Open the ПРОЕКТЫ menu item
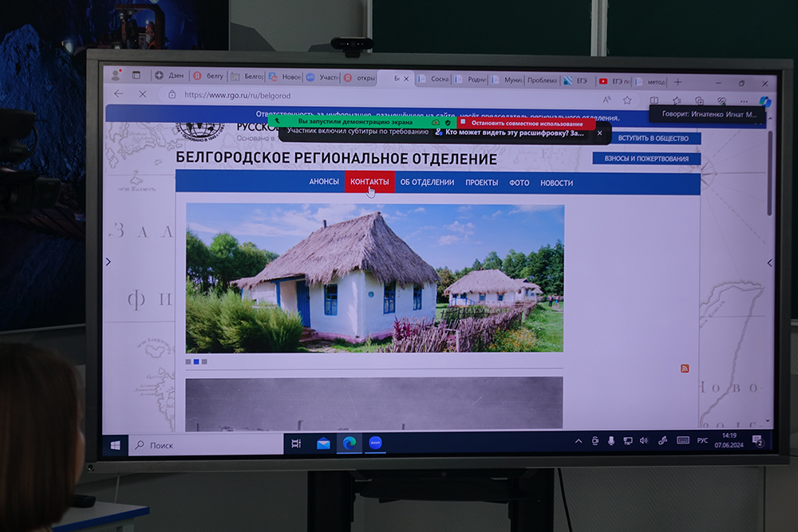Viewport: 798px width, 532px height. pyautogui.click(x=481, y=183)
